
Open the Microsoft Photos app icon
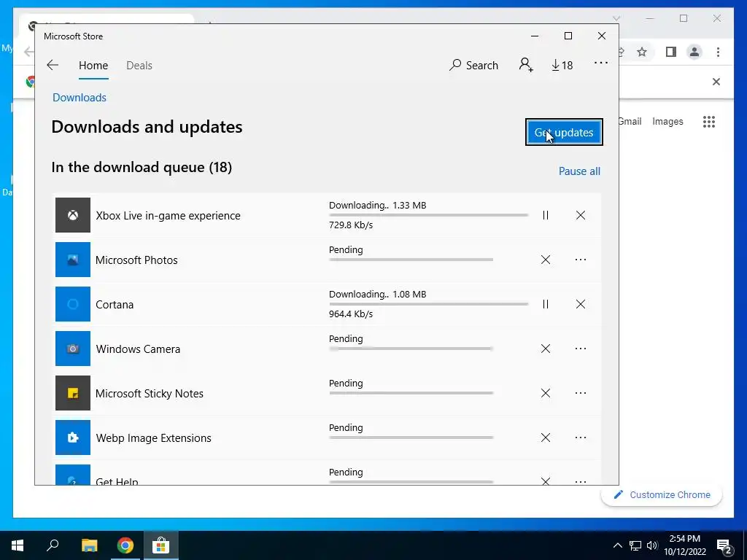[73, 260]
